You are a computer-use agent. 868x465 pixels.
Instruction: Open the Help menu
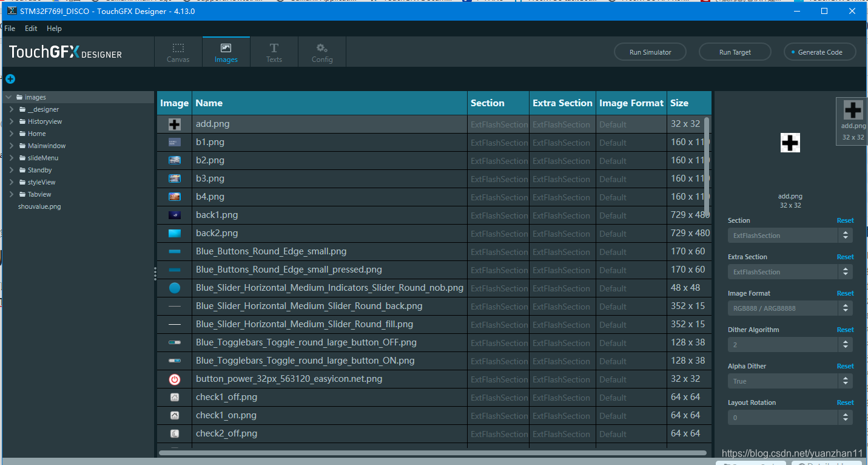[x=54, y=29]
